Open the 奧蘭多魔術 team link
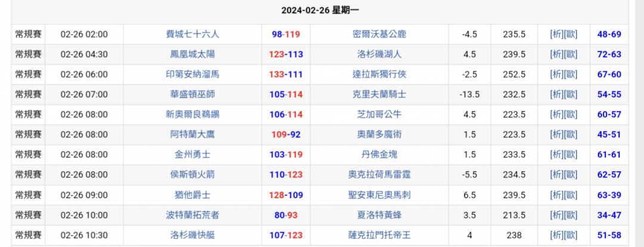This screenshot has height=247, width=644. [x=379, y=134]
